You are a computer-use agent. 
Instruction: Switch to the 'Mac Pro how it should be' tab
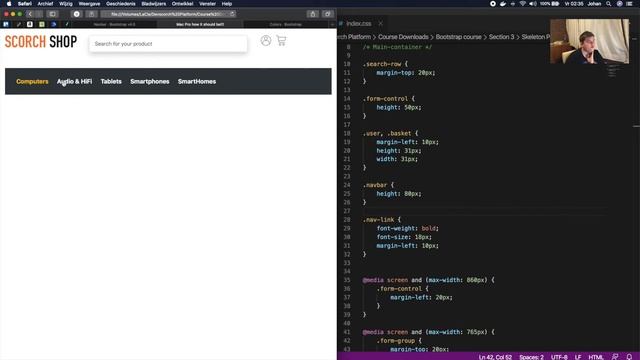tap(200, 24)
